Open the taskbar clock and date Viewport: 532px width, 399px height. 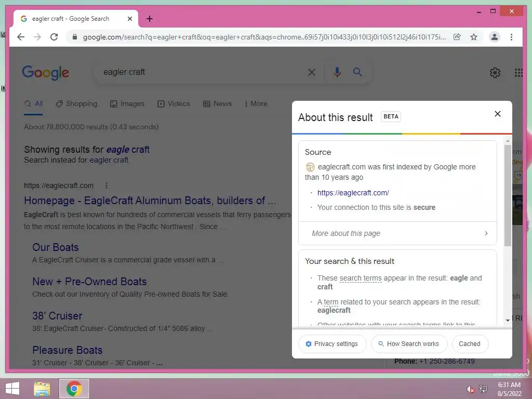pyautogui.click(x=509, y=389)
